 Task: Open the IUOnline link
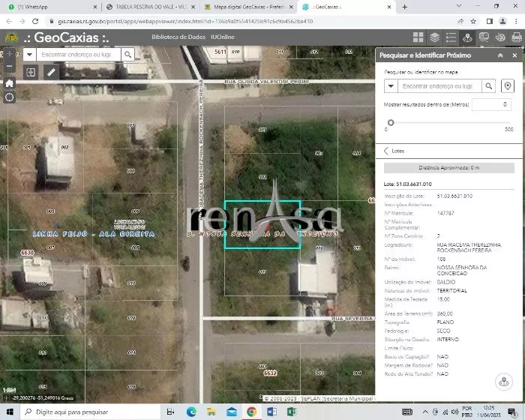click(223, 37)
